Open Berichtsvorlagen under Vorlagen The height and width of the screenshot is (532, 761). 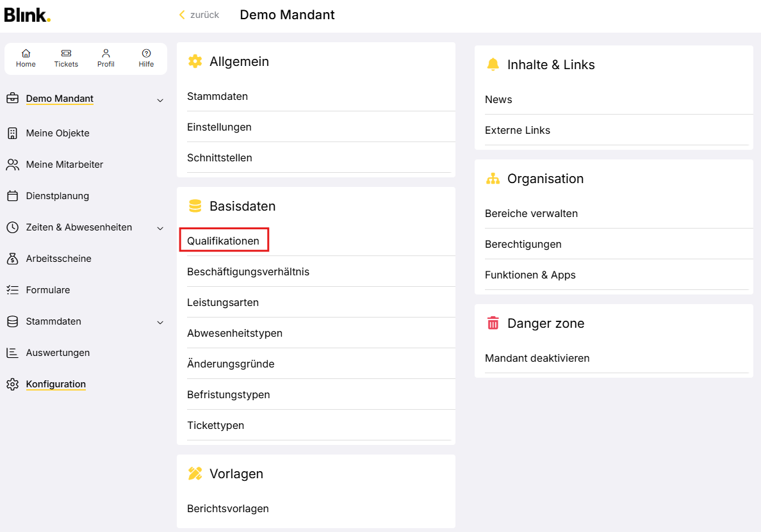pos(227,508)
